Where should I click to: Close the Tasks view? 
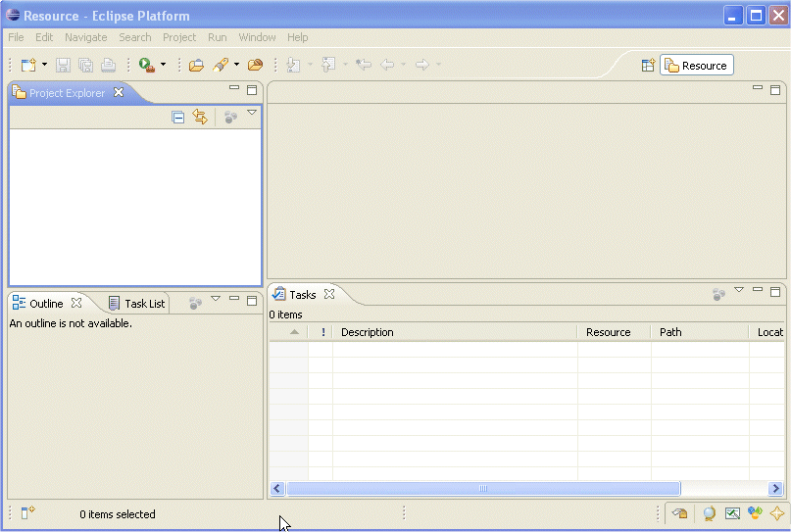(329, 294)
